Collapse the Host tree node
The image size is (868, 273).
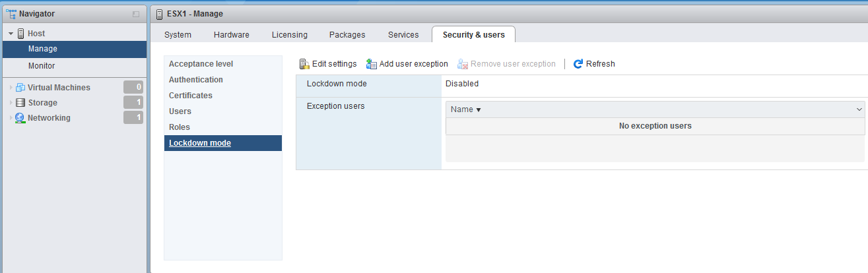click(x=11, y=33)
